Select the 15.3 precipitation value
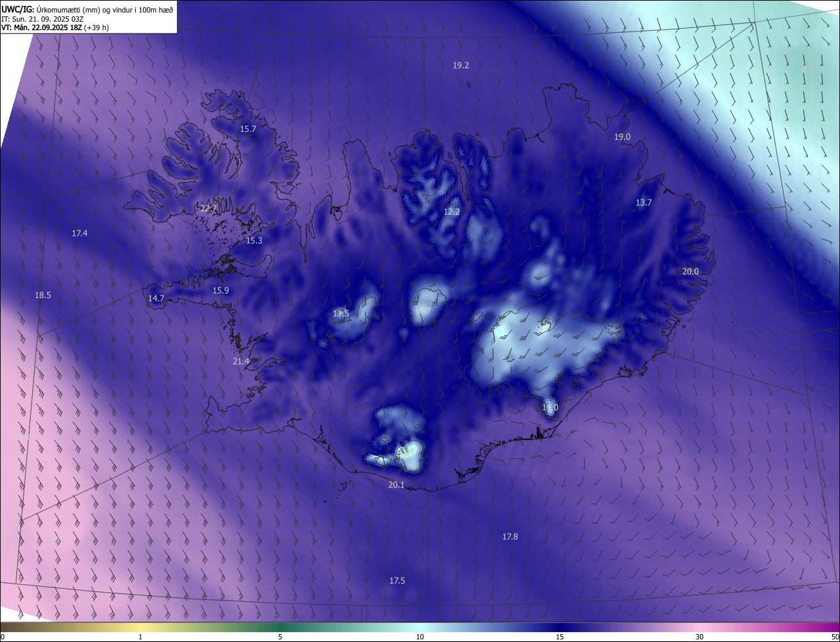This screenshot has height=642, width=840. point(254,241)
